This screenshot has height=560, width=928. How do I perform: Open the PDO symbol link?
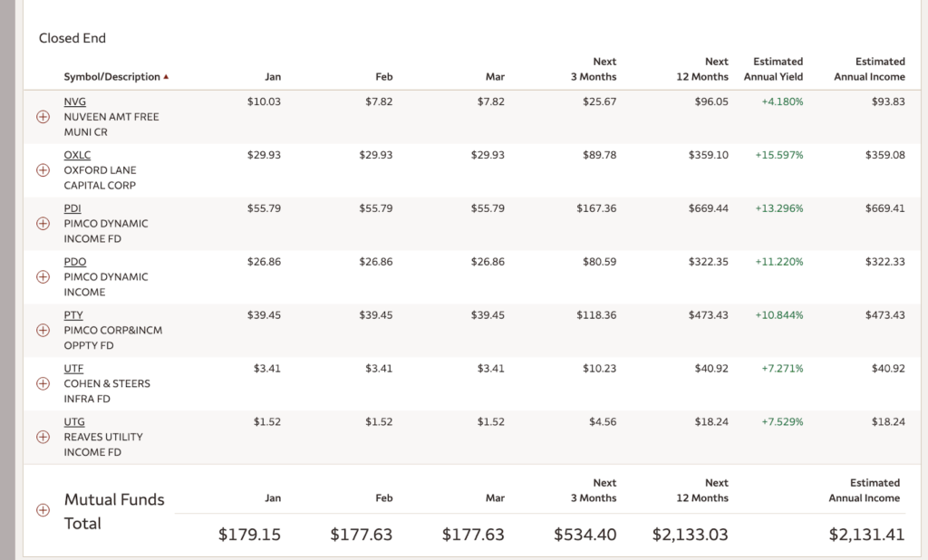tap(74, 262)
